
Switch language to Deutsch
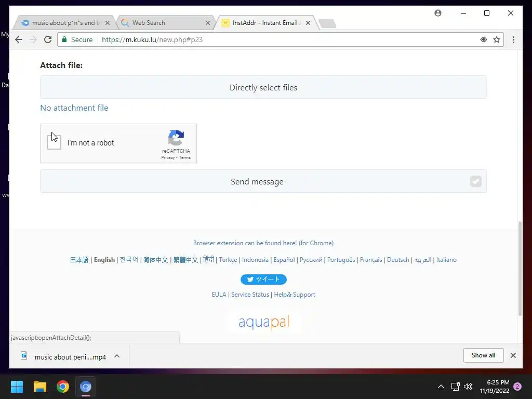(398, 260)
